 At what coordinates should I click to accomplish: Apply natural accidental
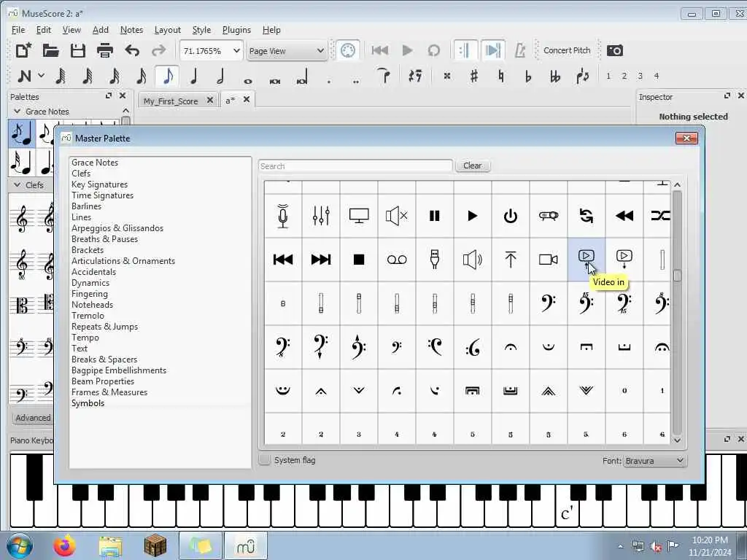500,76
